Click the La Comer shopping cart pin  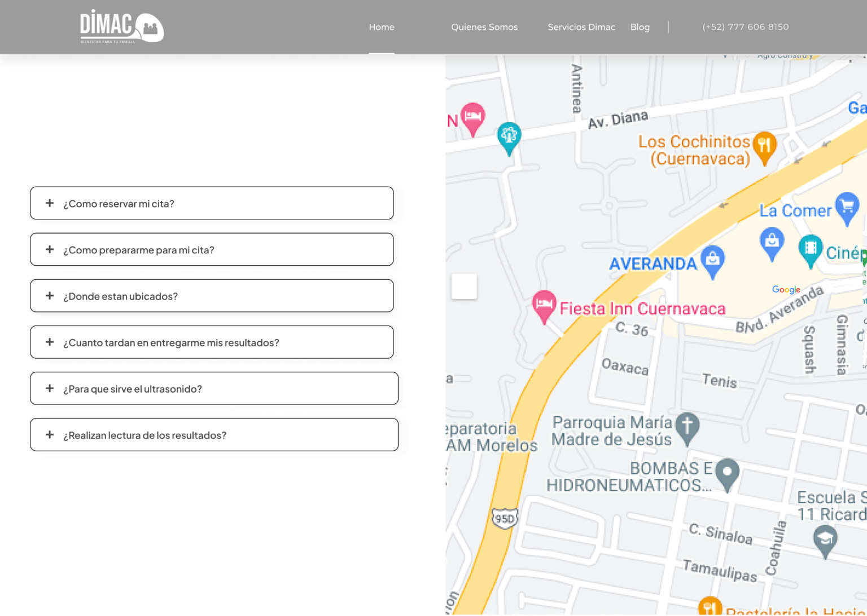click(847, 208)
